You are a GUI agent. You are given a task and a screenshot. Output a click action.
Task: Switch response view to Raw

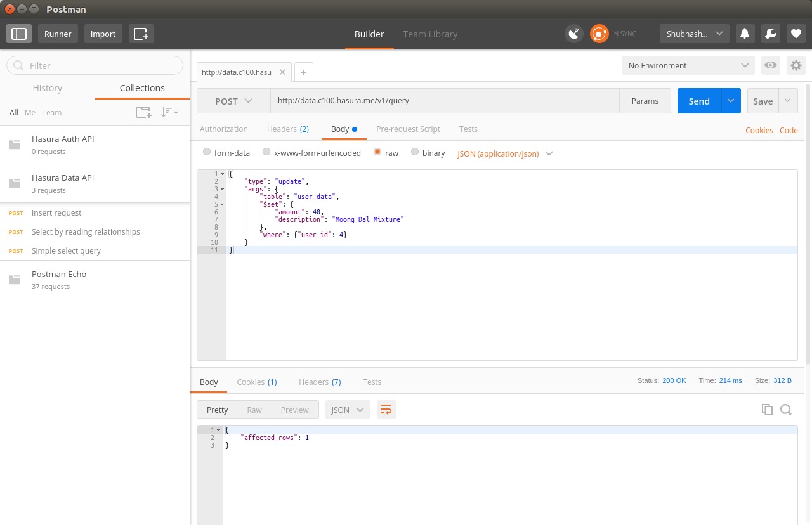tap(254, 410)
